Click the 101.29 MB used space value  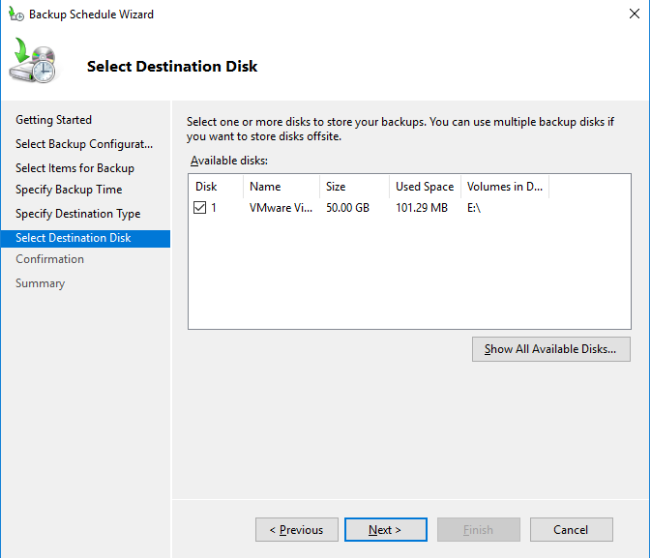coord(422,208)
